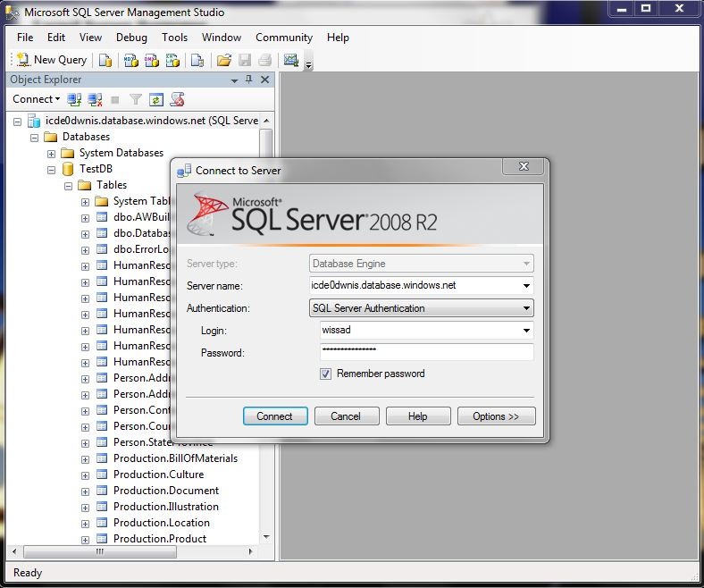Click Connect Object Explorer icon
The width and height of the screenshot is (704, 588).
(74, 100)
